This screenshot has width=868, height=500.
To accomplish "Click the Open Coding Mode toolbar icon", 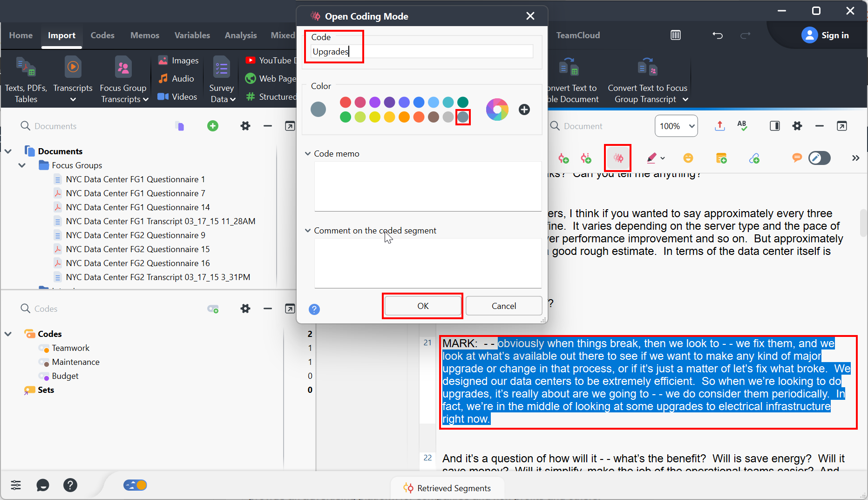I will click(618, 158).
